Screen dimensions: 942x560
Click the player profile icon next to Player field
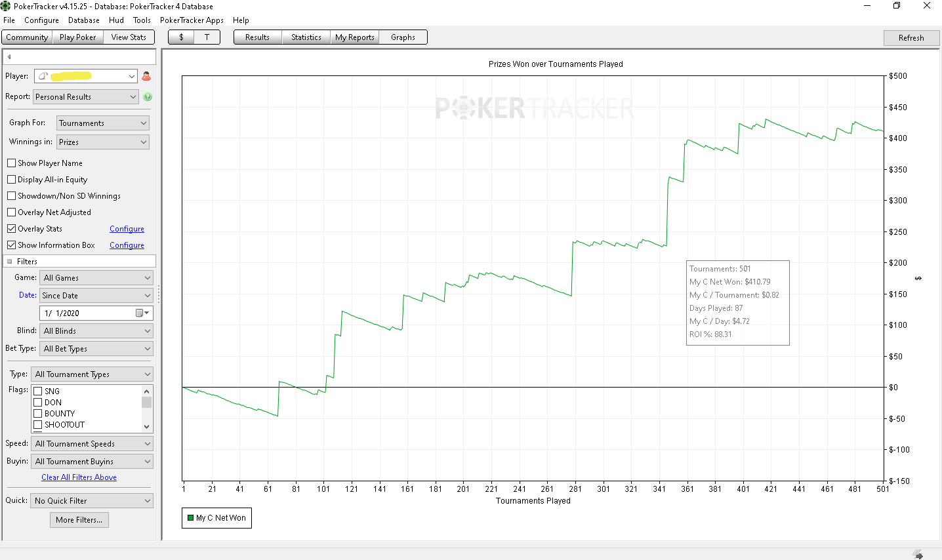point(146,76)
